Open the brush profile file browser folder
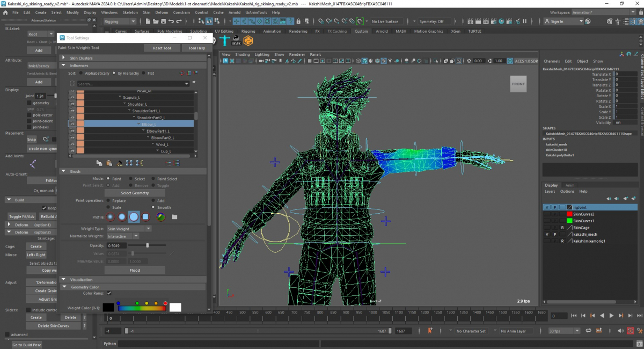The image size is (644, 349). point(174,217)
